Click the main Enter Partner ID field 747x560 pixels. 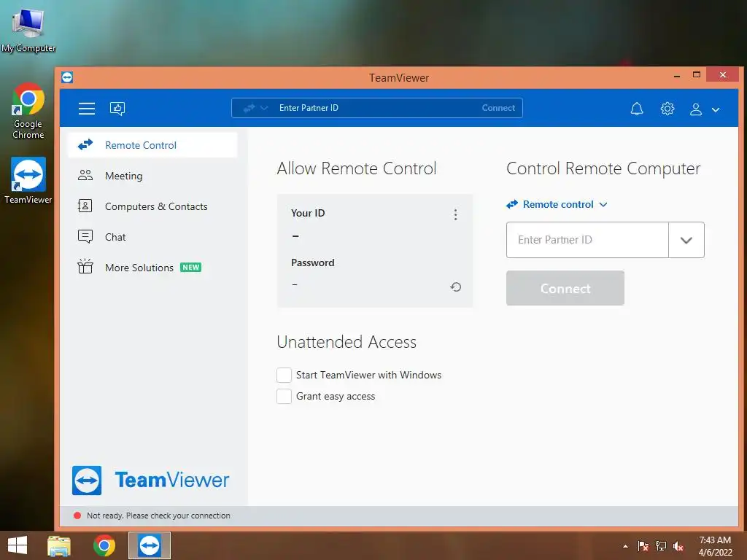[587, 240]
